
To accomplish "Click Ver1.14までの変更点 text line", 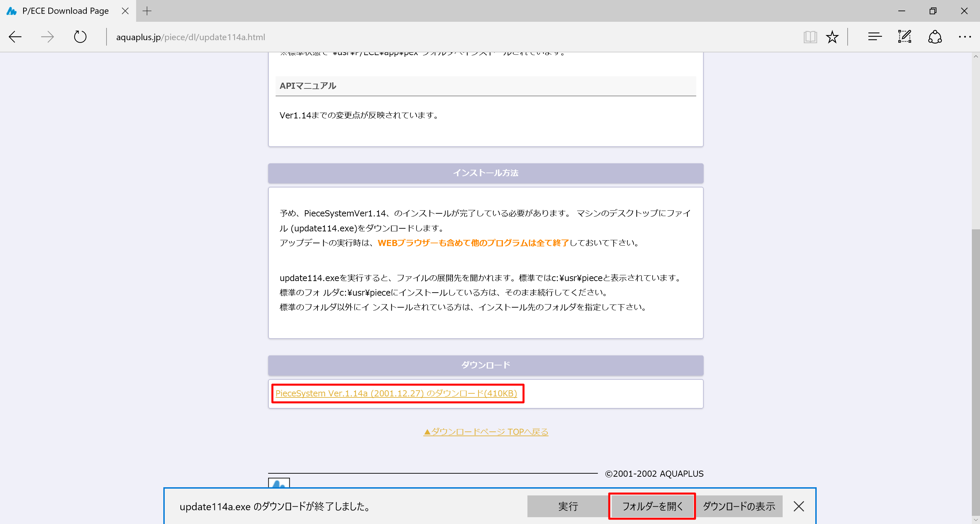I will click(360, 115).
